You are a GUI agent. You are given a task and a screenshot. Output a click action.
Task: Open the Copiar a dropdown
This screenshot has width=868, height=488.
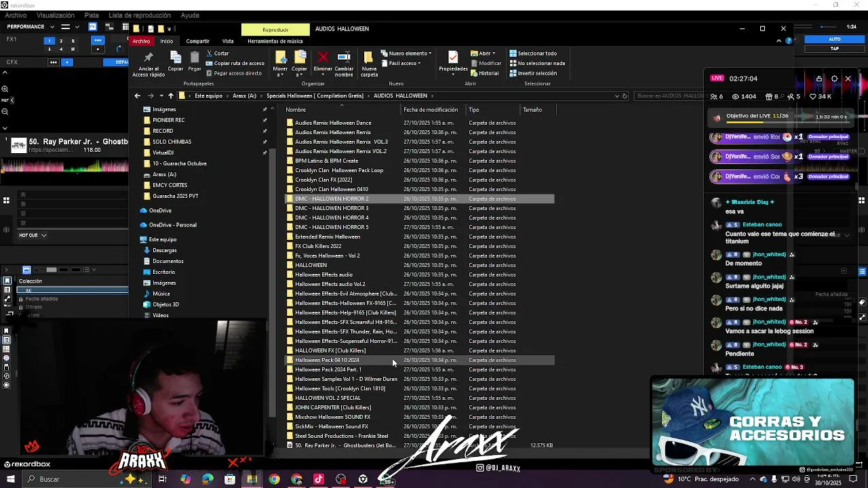coord(299,64)
